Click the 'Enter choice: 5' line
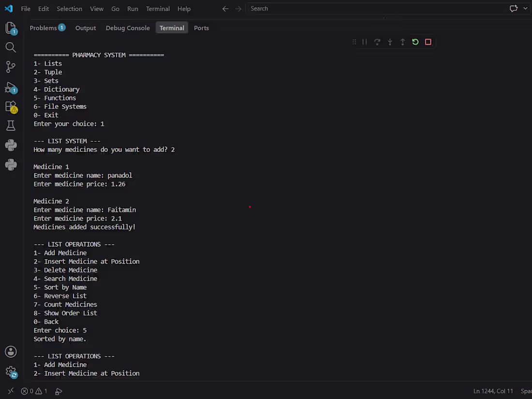Viewport: 532px width, 399px height. tap(60, 330)
